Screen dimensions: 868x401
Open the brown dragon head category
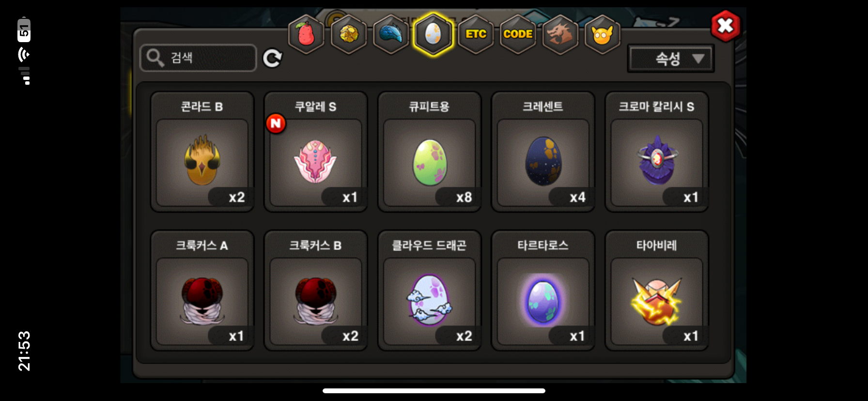pos(560,34)
